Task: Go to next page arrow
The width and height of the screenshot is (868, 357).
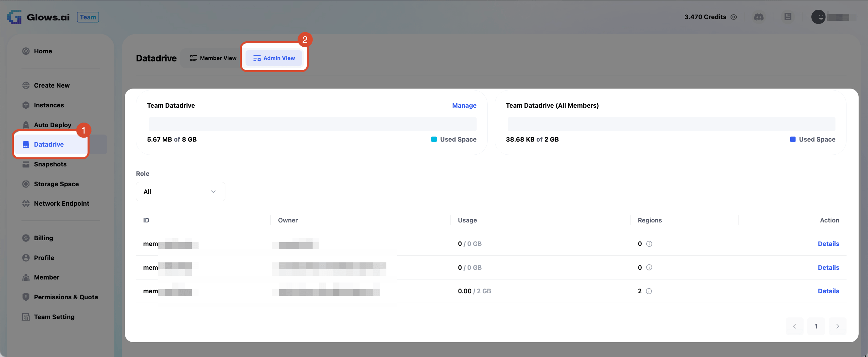Action: [838, 326]
